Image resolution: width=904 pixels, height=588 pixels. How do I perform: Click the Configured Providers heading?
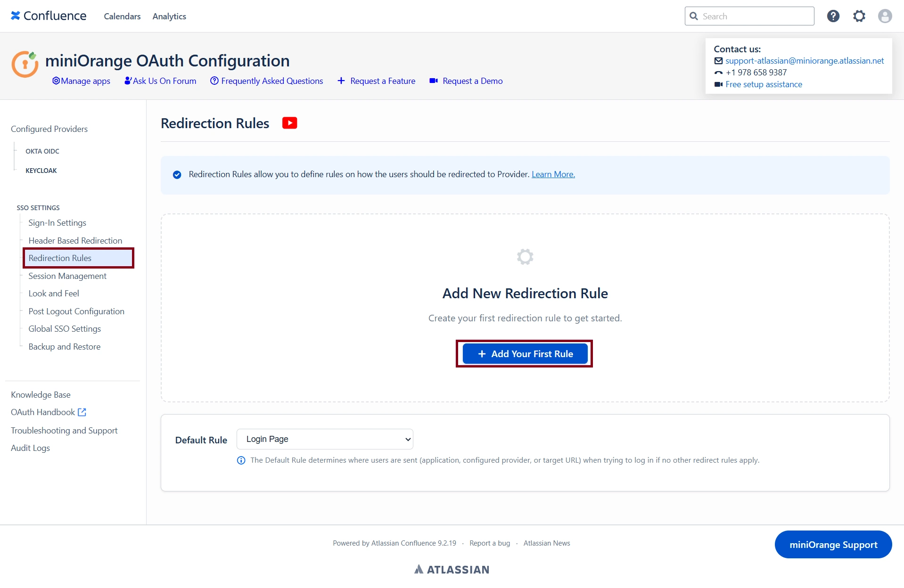[x=49, y=129]
